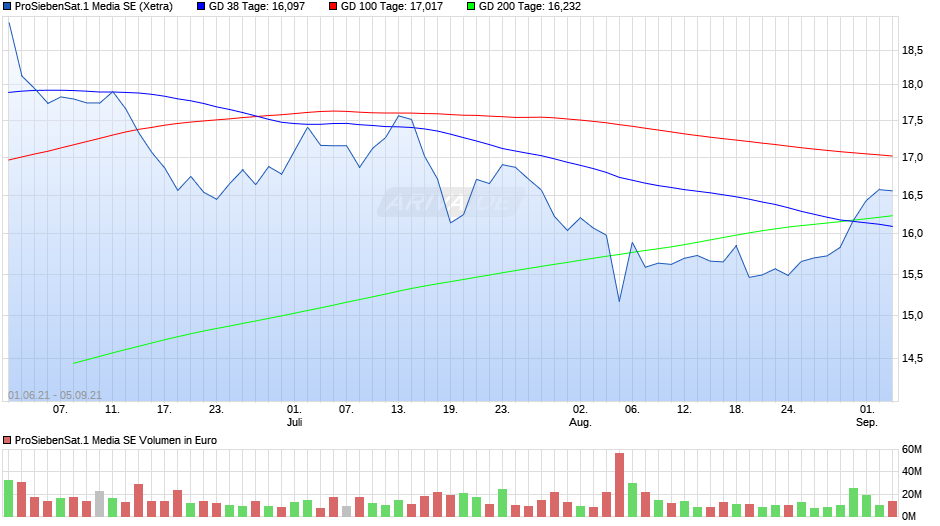Select the 'GD 38 Tage: 16,097' label
940x526 pixels.
tap(257, 7)
